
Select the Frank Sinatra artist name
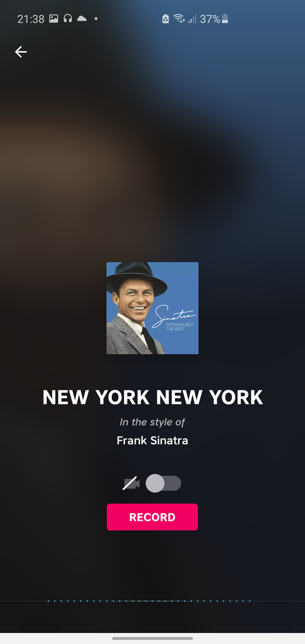152,440
